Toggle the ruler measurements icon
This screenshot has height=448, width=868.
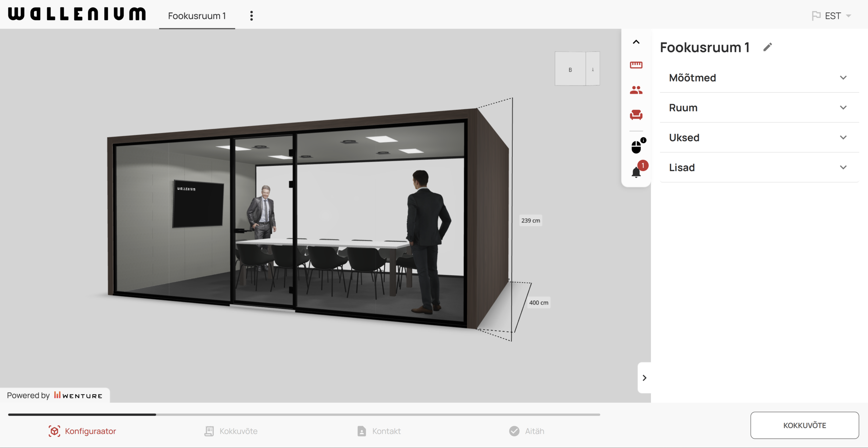pyautogui.click(x=636, y=65)
